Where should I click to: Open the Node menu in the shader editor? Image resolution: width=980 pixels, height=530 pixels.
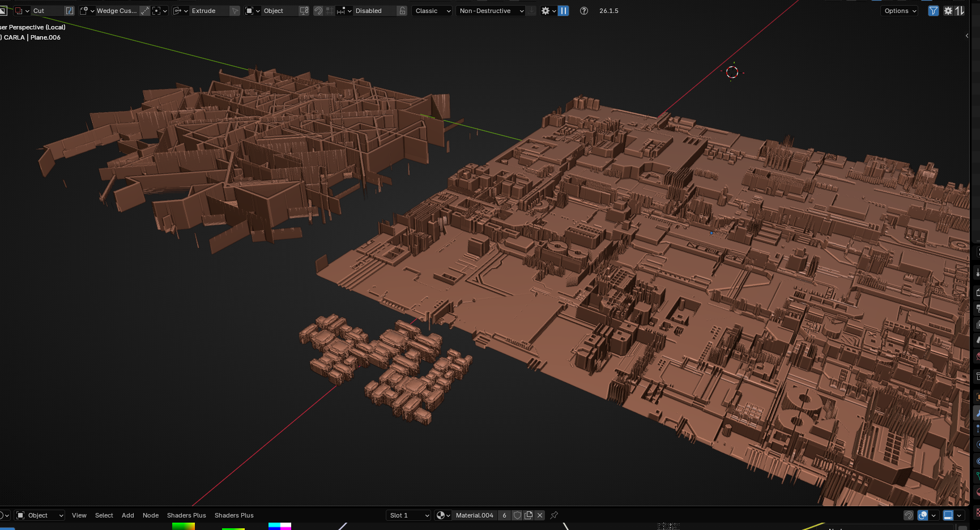coord(151,515)
